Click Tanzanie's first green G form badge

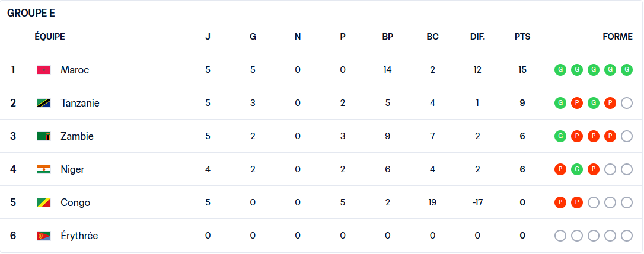560,103
